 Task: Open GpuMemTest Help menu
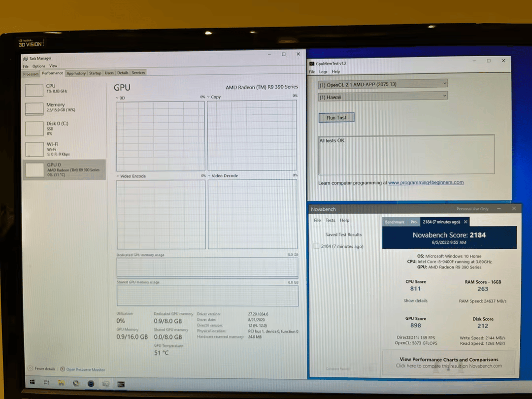tap(335, 71)
